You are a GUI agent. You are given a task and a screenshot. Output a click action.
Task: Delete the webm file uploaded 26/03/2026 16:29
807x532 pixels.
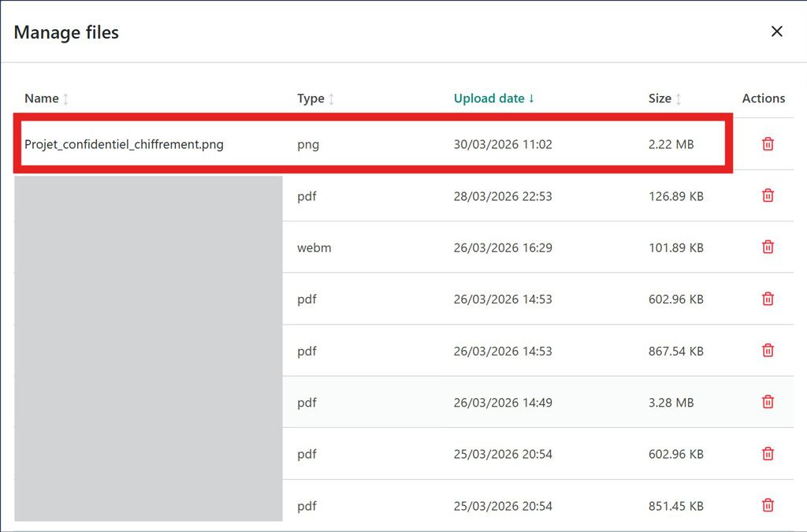coord(768,247)
